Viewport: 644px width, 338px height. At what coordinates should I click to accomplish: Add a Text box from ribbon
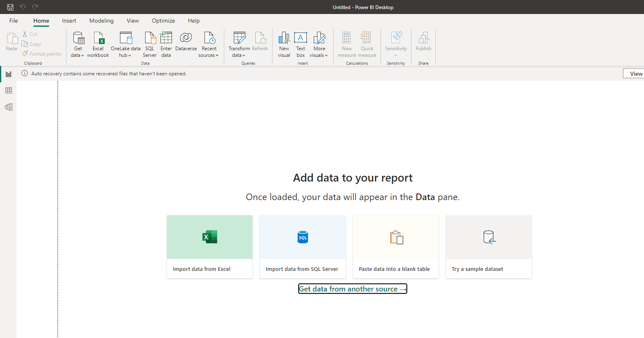click(x=301, y=44)
